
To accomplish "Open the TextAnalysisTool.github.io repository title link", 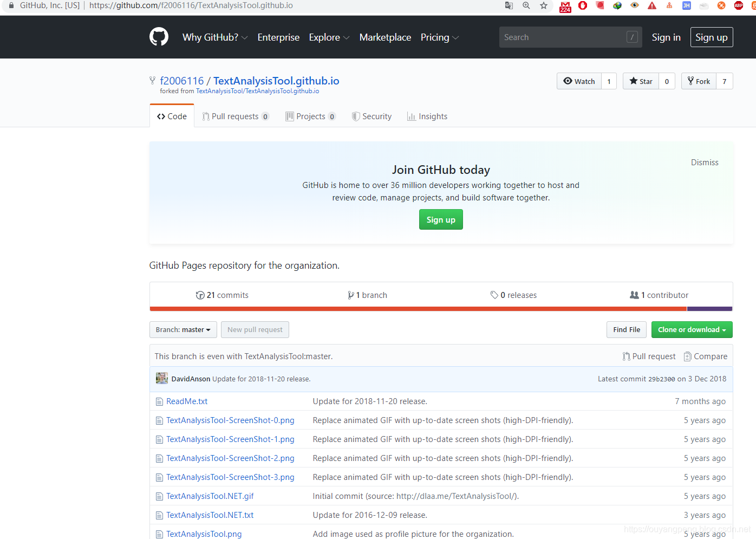I will coord(276,81).
